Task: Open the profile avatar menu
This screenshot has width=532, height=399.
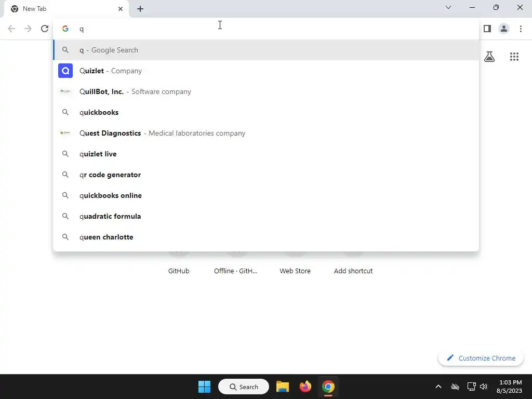Action: 504,29
